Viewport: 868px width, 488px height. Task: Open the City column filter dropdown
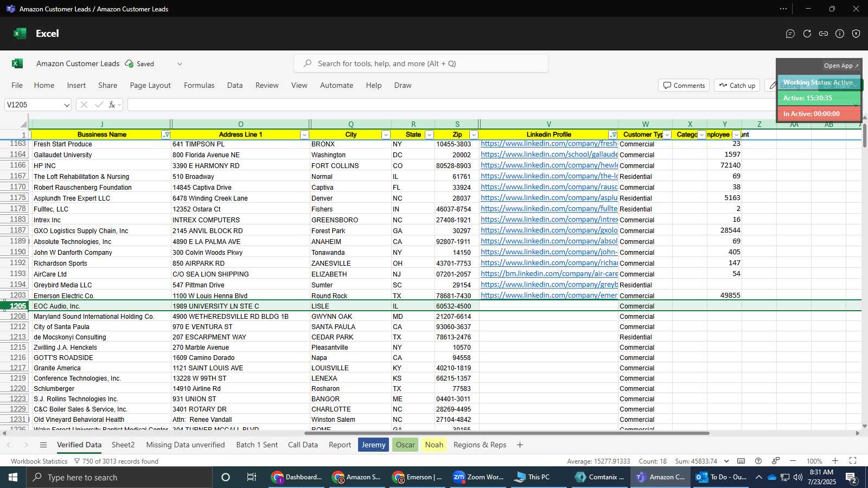(x=386, y=134)
